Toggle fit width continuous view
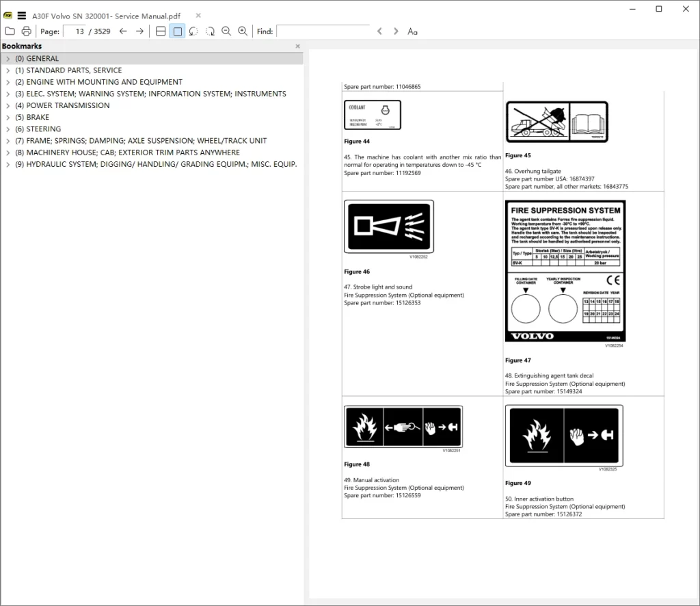700x606 pixels. (161, 31)
